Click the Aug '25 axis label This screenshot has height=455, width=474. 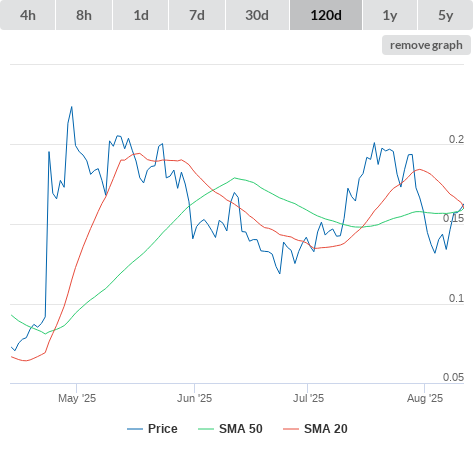pos(425,398)
